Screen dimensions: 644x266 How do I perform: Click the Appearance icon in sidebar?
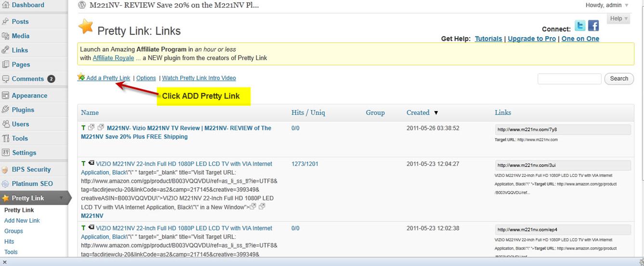click(5, 95)
